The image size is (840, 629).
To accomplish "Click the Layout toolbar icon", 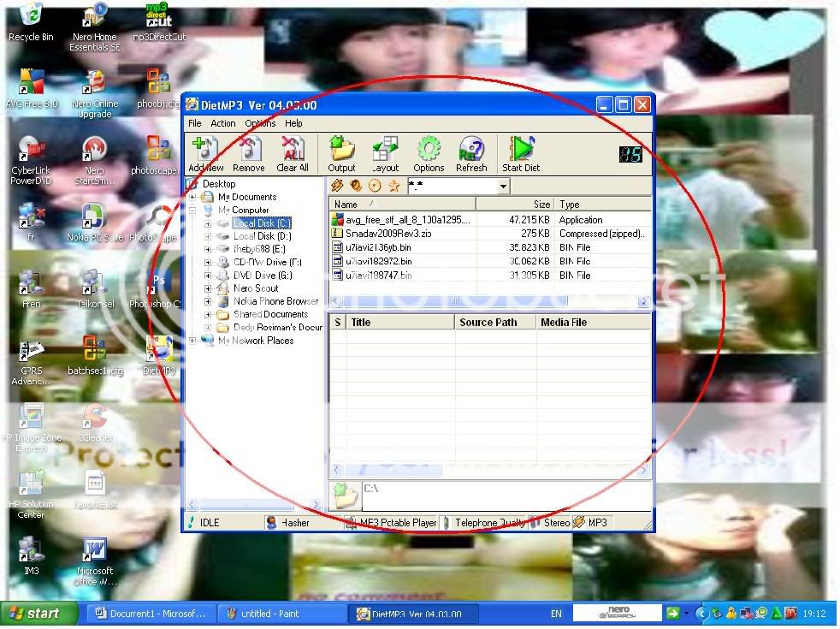I will pos(385,151).
